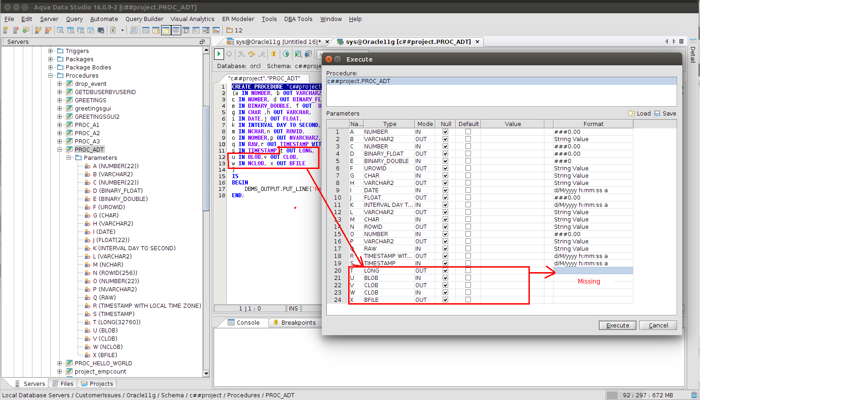Click the trash icon in status bar
This screenshot has height=400, width=868.
point(694,395)
